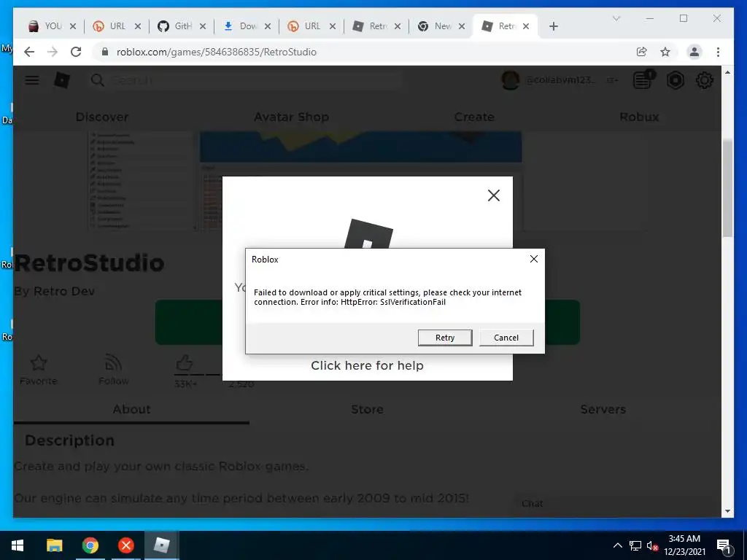Open the Roblox notifications icon
This screenshot has width=747, height=560.
[x=643, y=80]
